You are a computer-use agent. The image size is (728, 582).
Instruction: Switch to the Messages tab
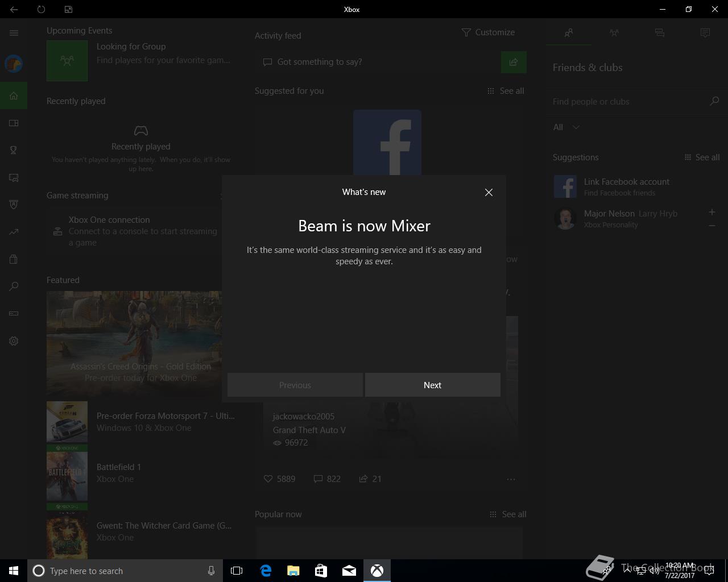click(660, 33)
